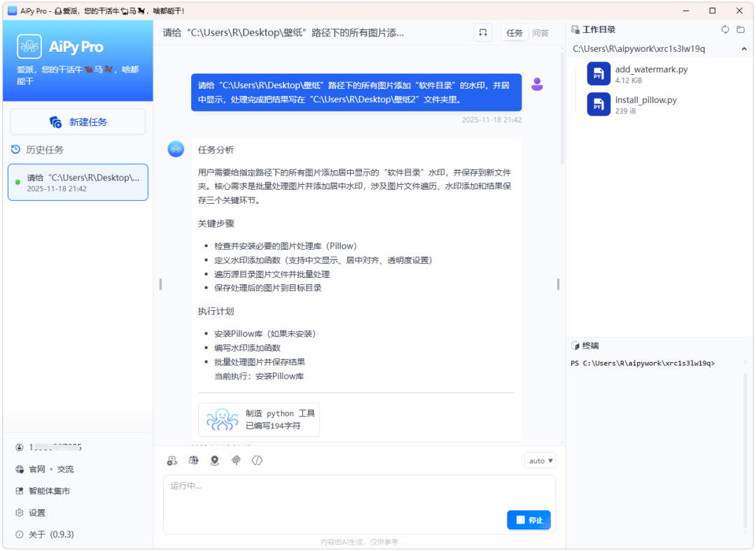756x551 pixels.
Task: Click the 制造 python 工具 tool card
Action: pyautogui.click(x=259, y=419)
